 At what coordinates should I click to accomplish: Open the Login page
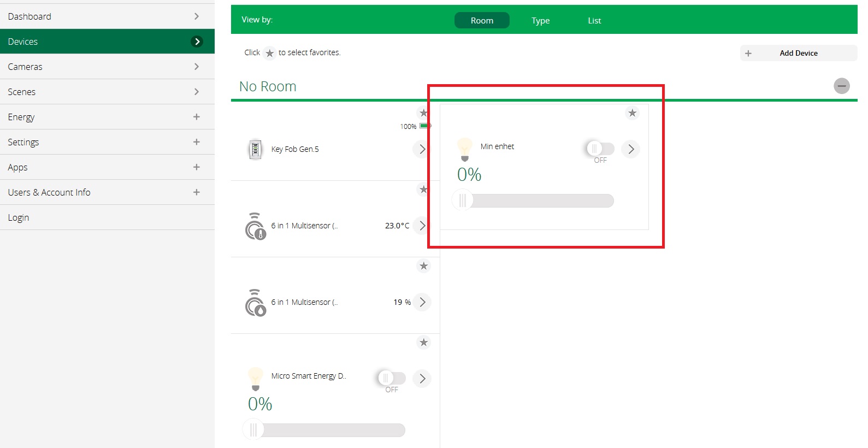point(107,217)
